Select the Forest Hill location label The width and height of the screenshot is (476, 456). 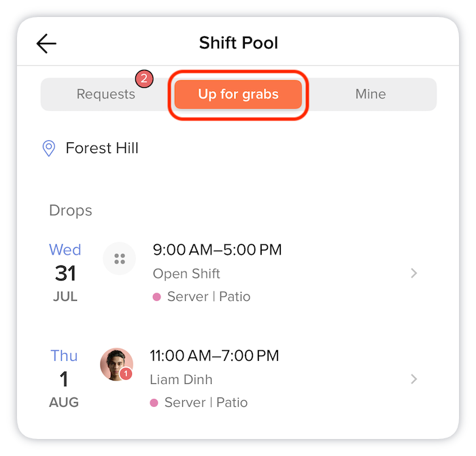point(102,148)
